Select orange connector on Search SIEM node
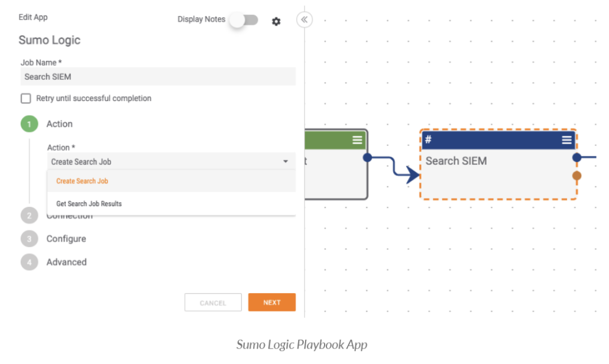This screenshot has height=364, width=609. (576, 175)
